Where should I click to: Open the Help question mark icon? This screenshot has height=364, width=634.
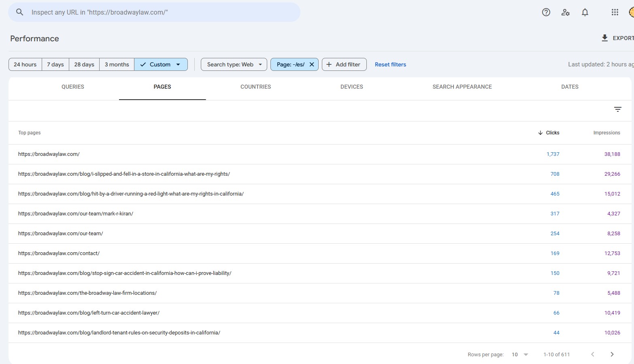coord(546,12)
